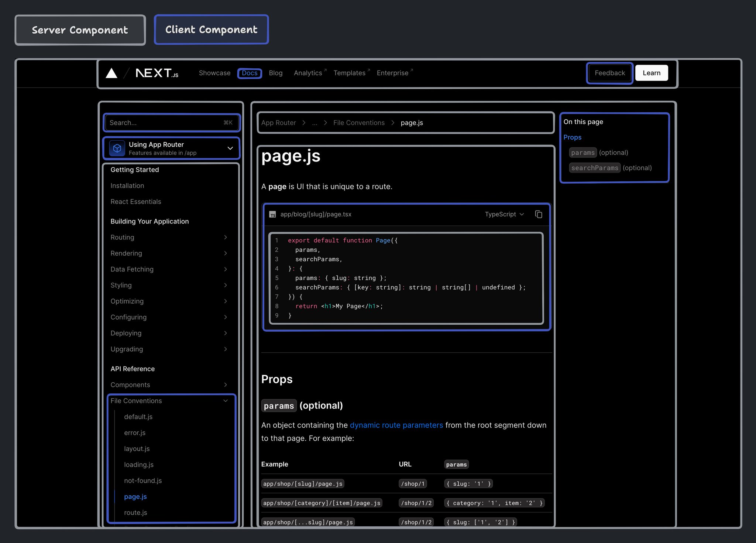Select the Docs nav item
This screenshot has width=756, height=543.
[x=250, y=73]
